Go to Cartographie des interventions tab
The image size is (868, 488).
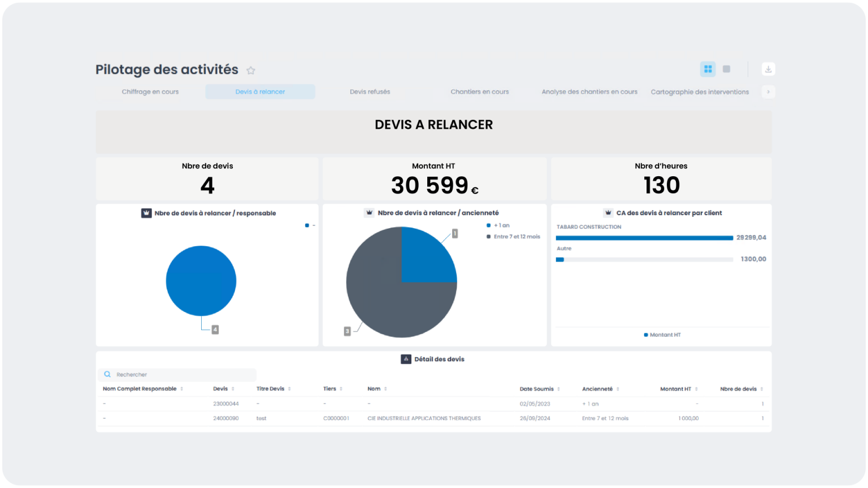700,91
